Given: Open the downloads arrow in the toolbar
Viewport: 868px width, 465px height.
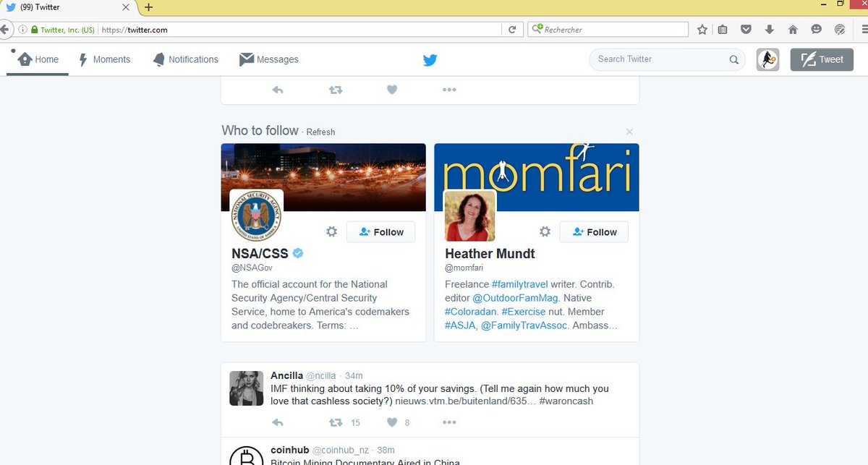Looking at the screenshot, I should coord(770,30).
